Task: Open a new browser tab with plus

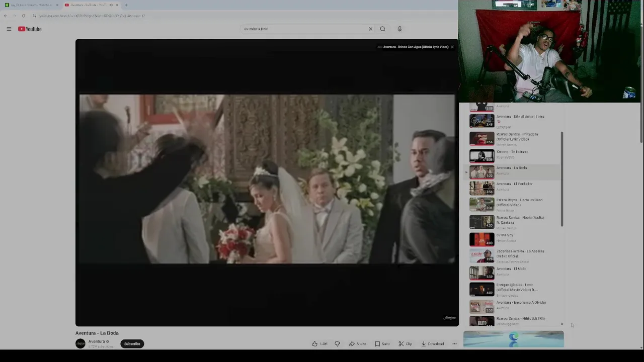Action: (126, 5)
